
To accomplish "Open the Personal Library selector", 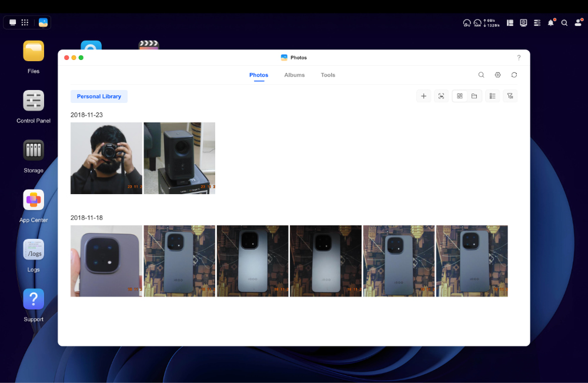I will [99, 96].
